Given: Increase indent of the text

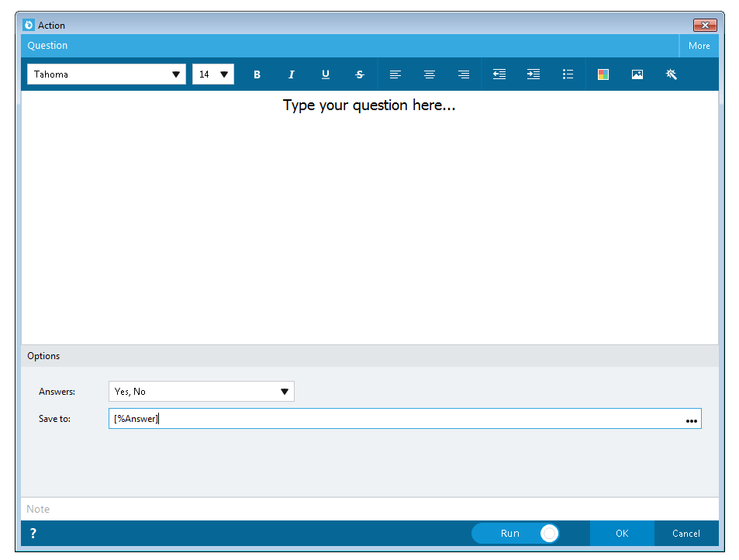Looking at the screenshot, I should point(534,74).
